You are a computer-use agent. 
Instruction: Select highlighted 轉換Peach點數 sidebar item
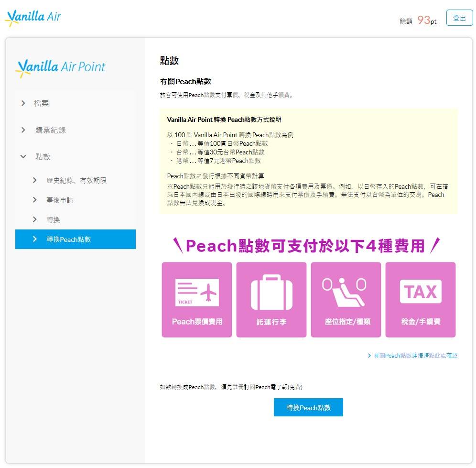76,239
